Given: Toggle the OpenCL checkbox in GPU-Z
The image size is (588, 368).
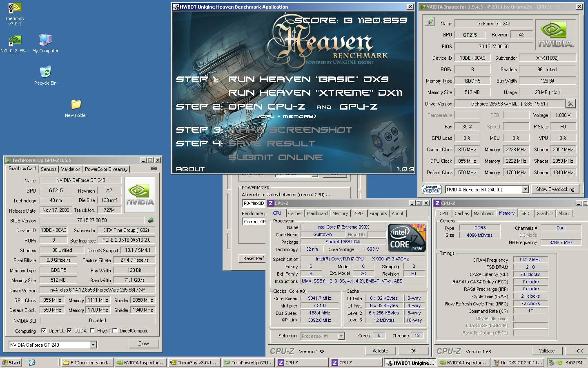Looking at the screenshot, I should pyautogui.click(x=44, y=330).
